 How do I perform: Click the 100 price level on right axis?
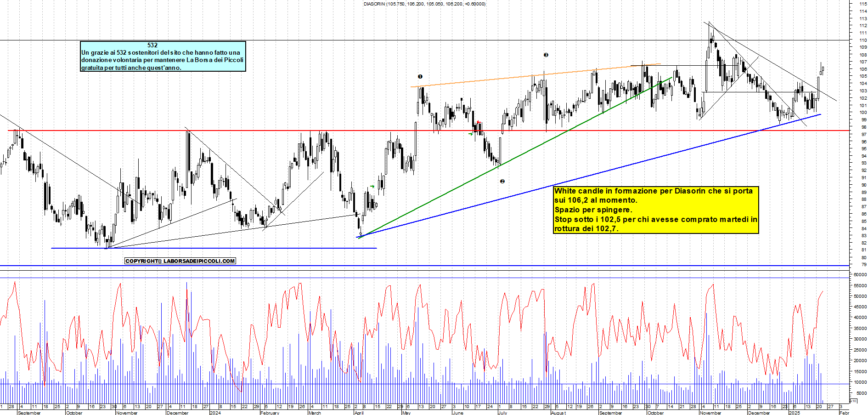tap(863, 113)
